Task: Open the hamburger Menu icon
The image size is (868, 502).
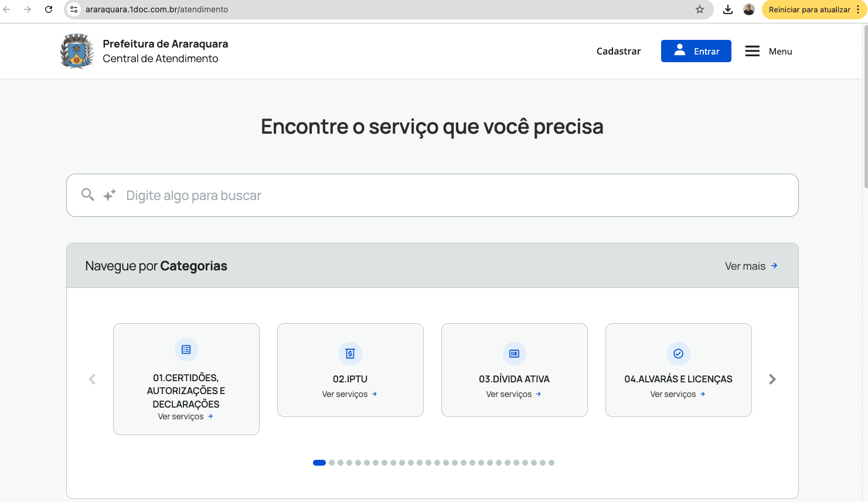Action: click(752, 51)
